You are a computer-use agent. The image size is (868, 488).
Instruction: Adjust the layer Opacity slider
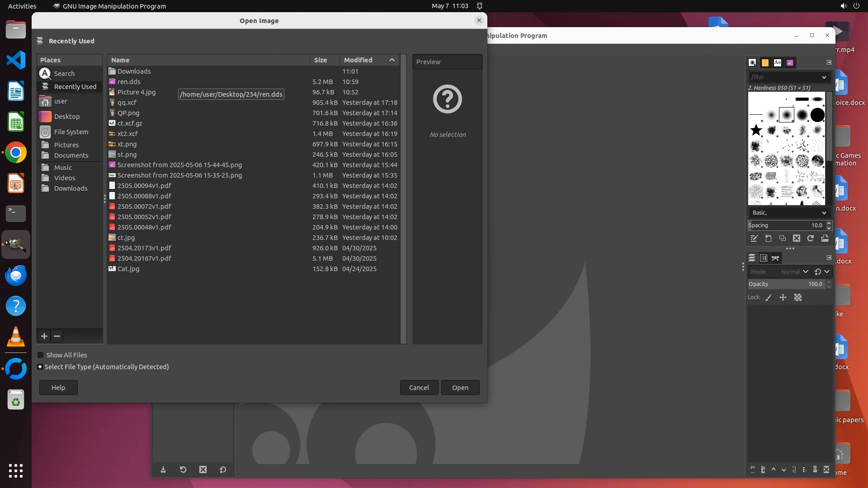pos(786,284)
